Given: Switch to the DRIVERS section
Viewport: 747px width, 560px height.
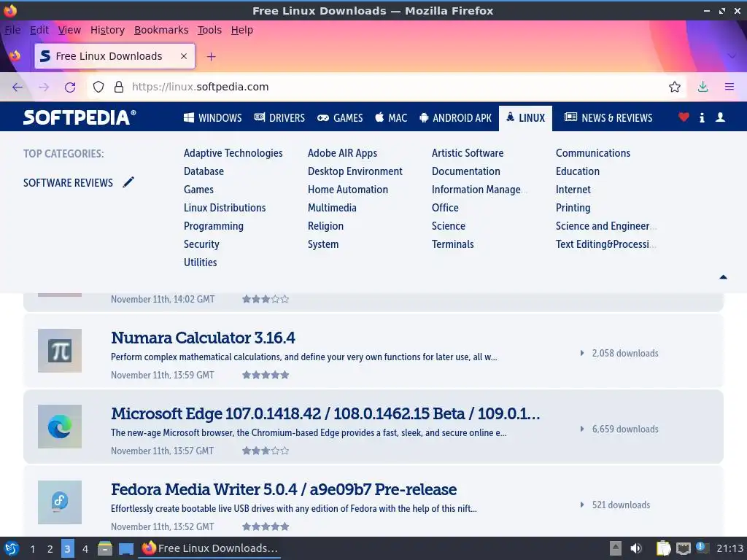Looking at the screenshot, I should coord(279,117).
